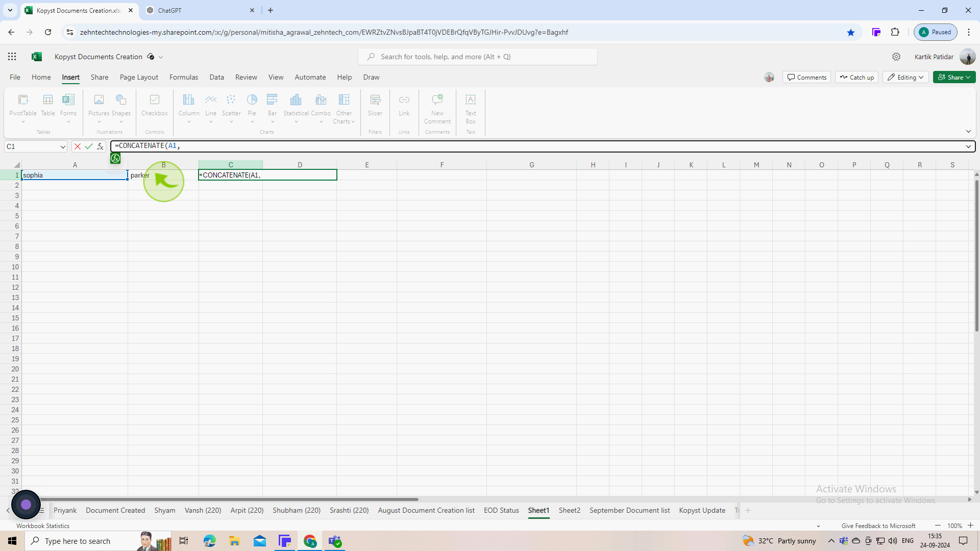
Task: Click Workbook Statistics in status bar
Action: point(43,525)
